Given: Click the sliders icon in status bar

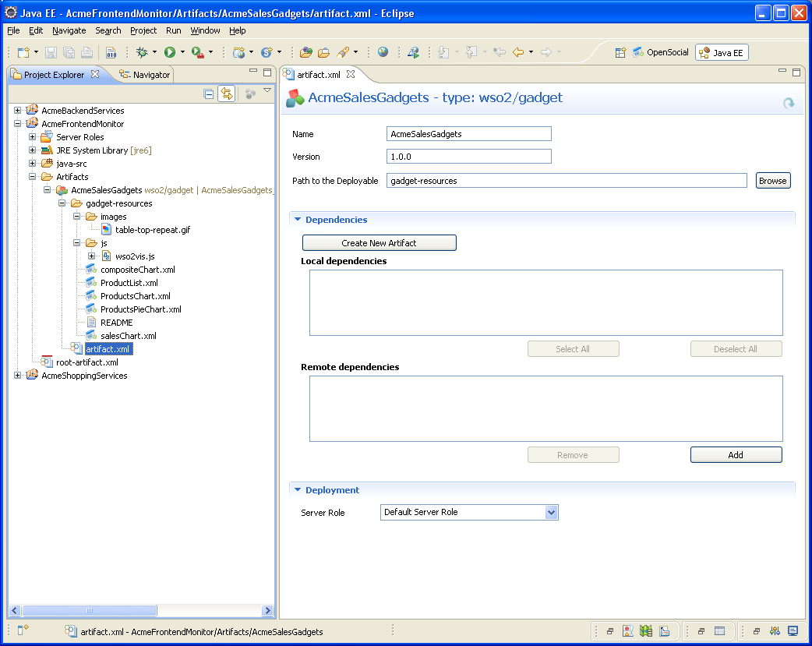Looking at the screenshot, I should coord(775,631).
